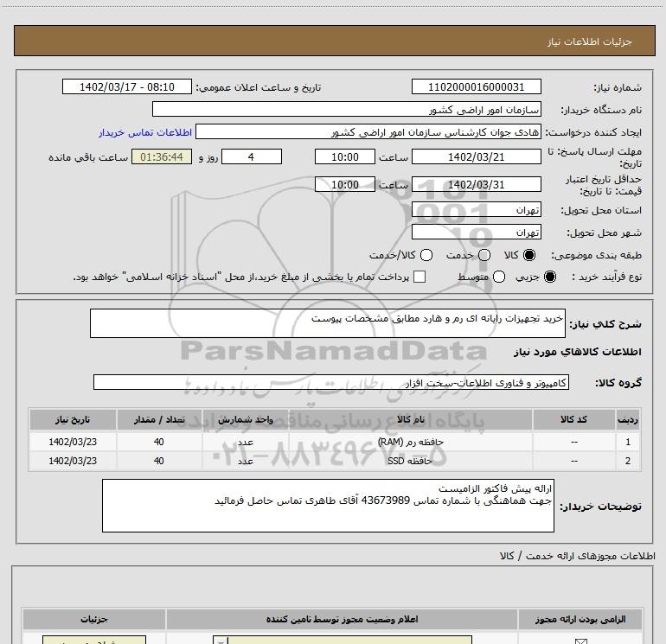
Task: Click the جزئیات اطلاعات نیاز page title
Action: [x=590, y=41]
